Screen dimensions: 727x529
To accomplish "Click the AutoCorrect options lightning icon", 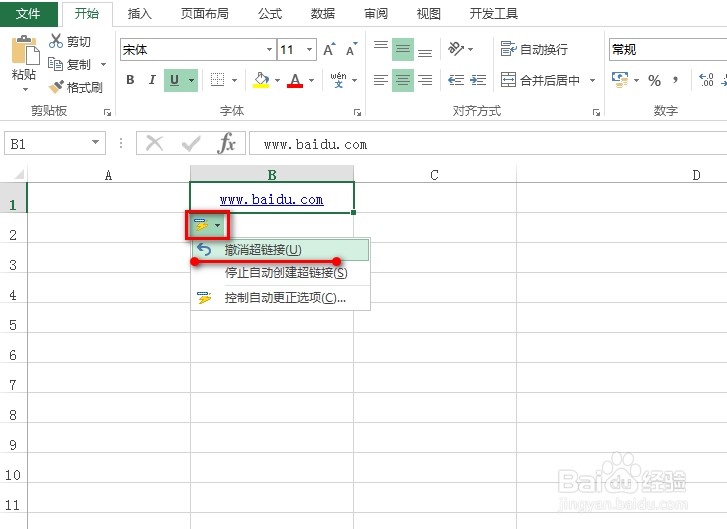I will 202,225.
